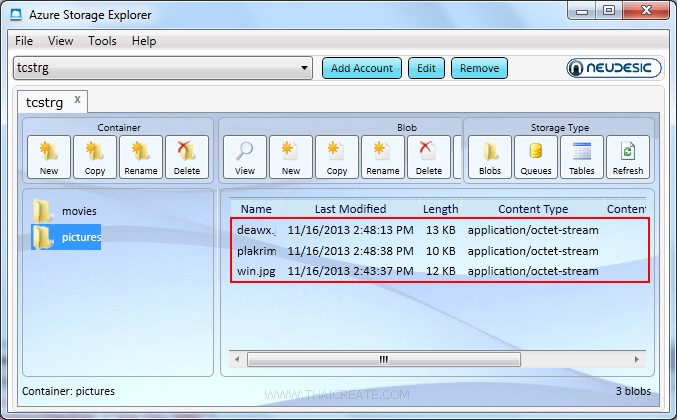Viewport: 677px width, 420px height.
Task: Create a new blob with Blob New icon
Action: (x=291, y=157)
